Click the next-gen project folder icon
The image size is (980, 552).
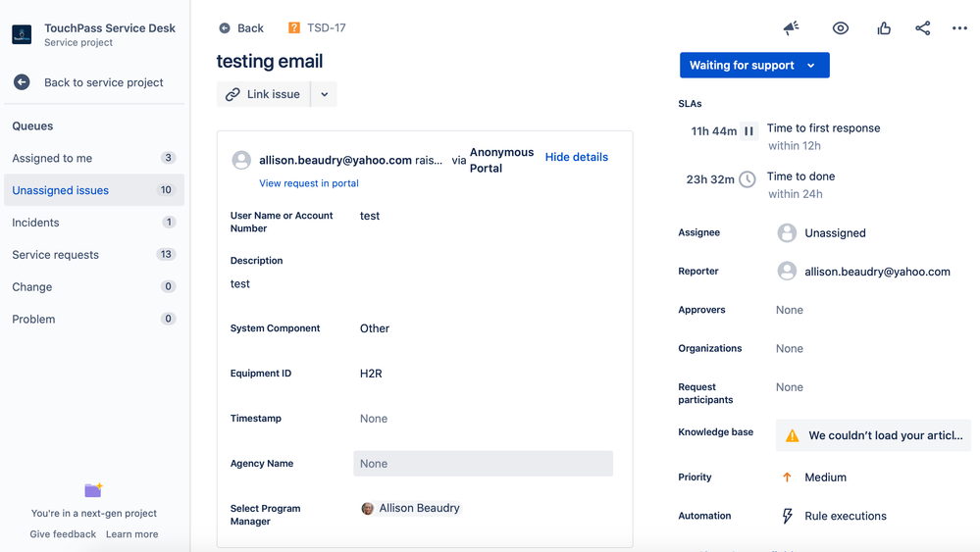(x=94, y=490)
